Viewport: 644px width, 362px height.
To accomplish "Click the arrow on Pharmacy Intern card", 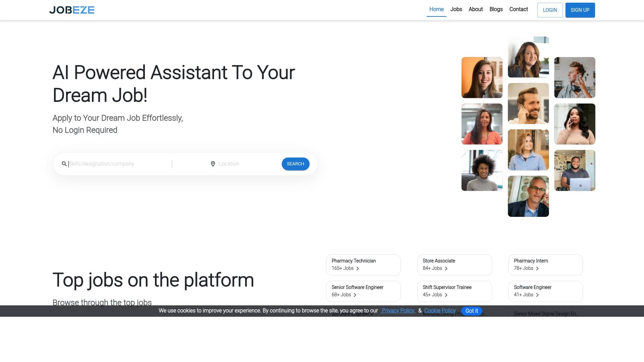I will (x=537, y=268).
